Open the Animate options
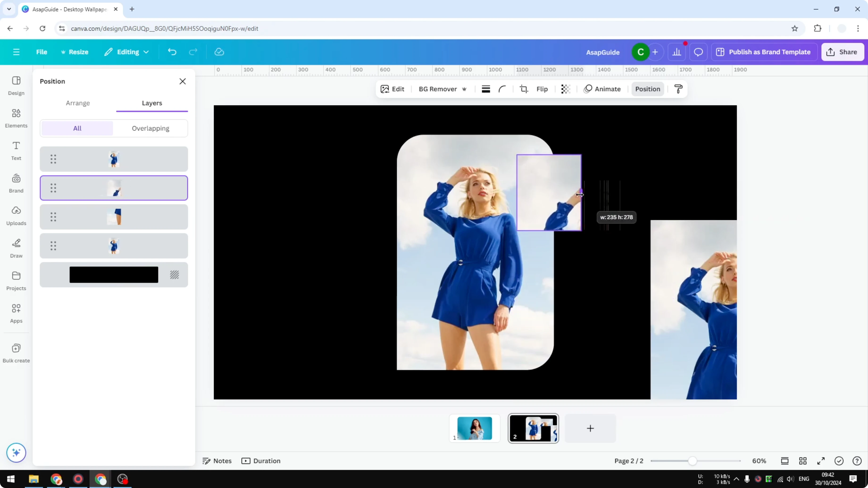This screenshot has height=488, width=868. [x=603, y=89]
